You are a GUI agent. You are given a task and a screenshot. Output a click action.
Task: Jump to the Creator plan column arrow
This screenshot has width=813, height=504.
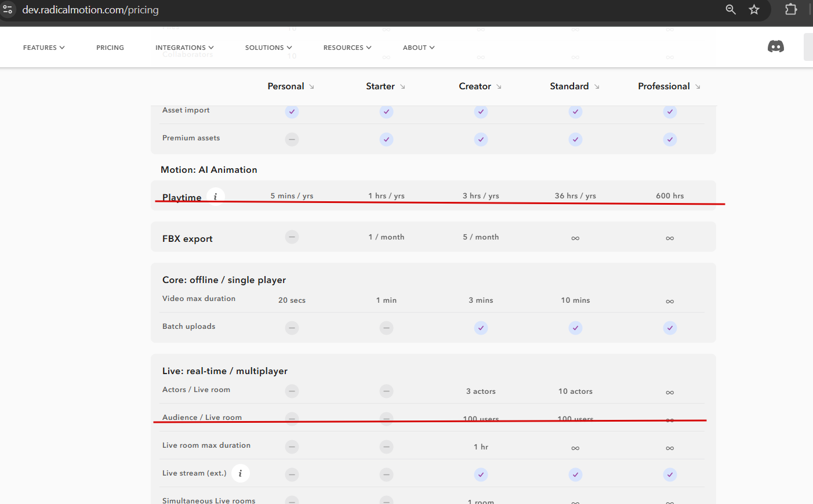pos(499,87)
